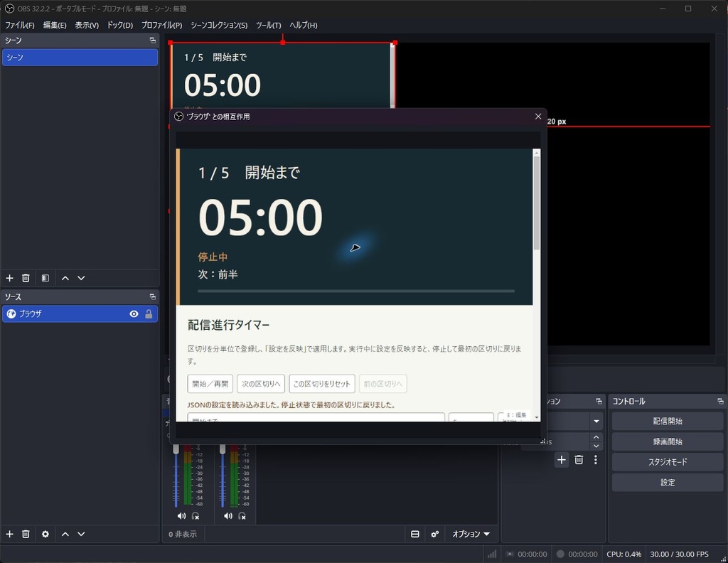Float the Sources dock panel

152,296
